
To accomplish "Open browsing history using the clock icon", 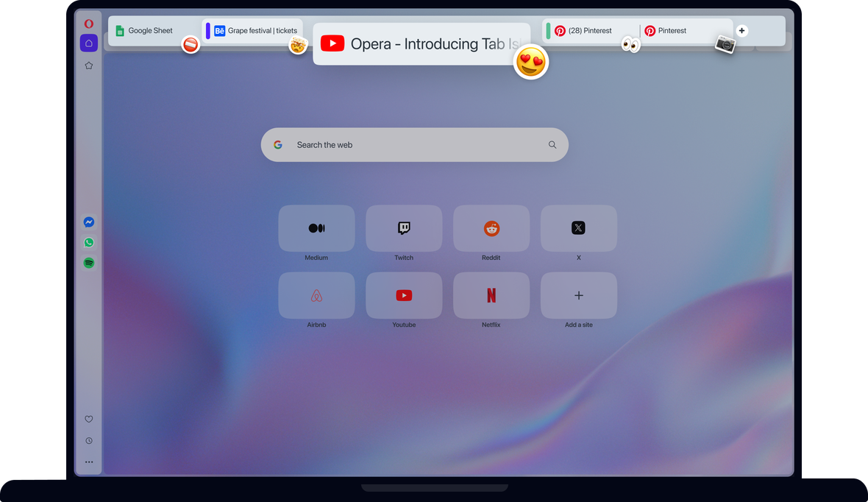I will [88, 440].
